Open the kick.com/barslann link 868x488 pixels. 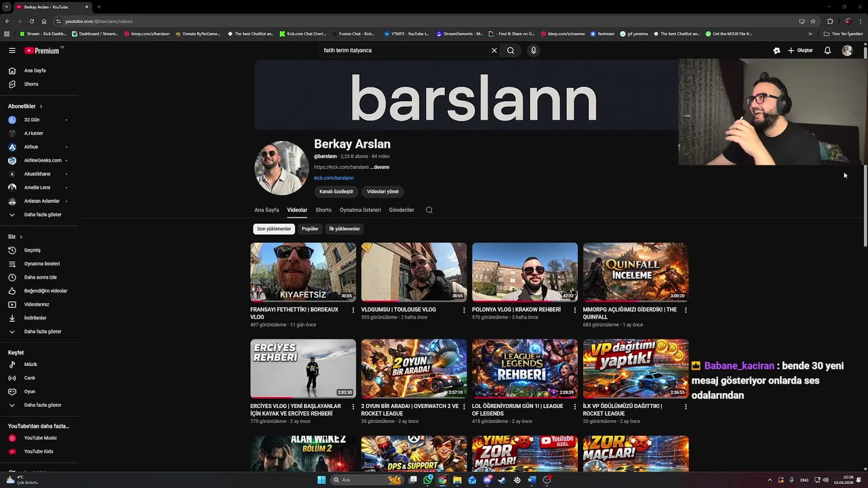pyautogui.click(x=334, y=178)
